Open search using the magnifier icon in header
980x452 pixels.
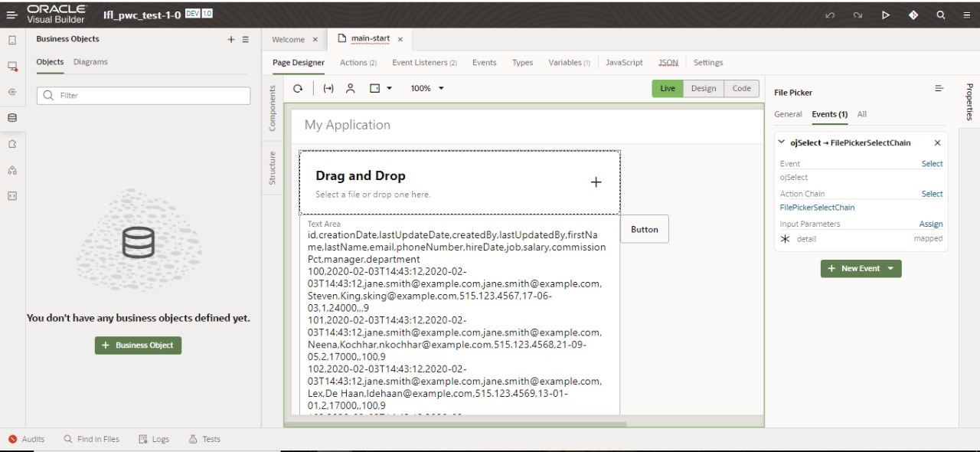tap(939, 14)
